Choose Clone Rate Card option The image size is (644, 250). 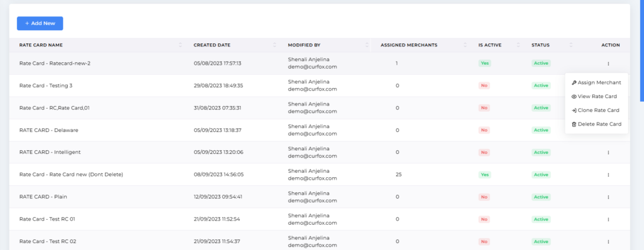pyautogui.click(x=596, y=111)
